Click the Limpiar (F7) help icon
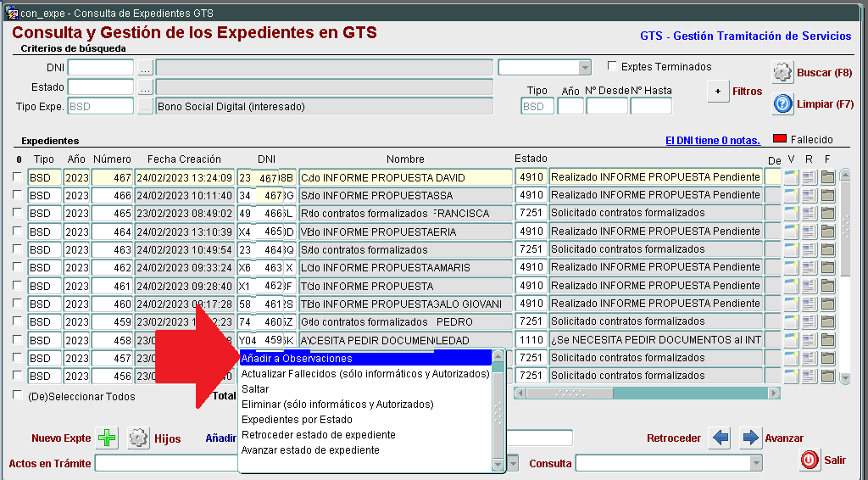The image size is (868, 480). tap(782, 104)
